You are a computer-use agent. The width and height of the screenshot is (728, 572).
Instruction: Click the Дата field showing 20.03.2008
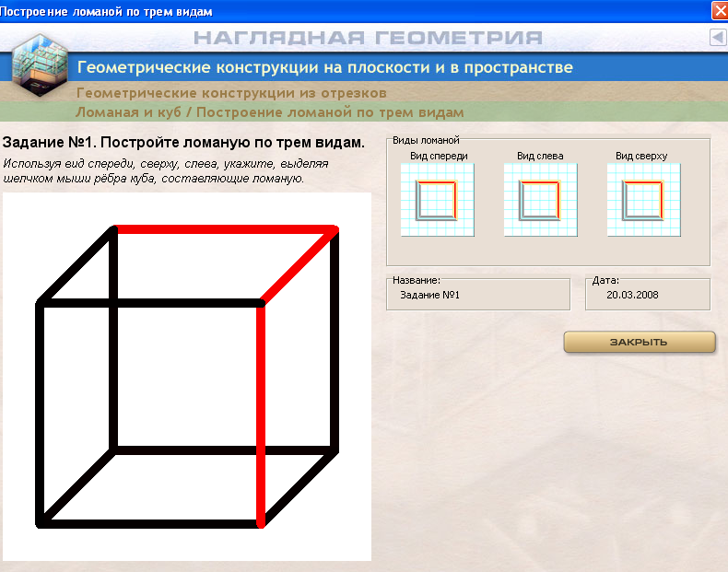648,295
